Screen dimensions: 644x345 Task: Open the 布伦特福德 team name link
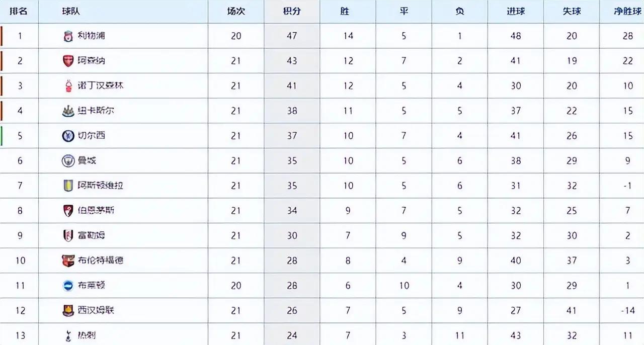click(101, 261)
